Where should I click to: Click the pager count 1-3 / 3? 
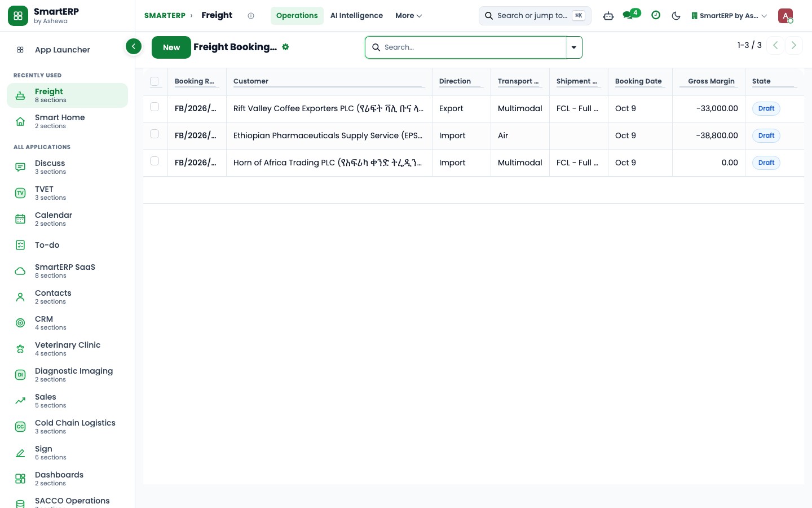(x=749, y=45)
